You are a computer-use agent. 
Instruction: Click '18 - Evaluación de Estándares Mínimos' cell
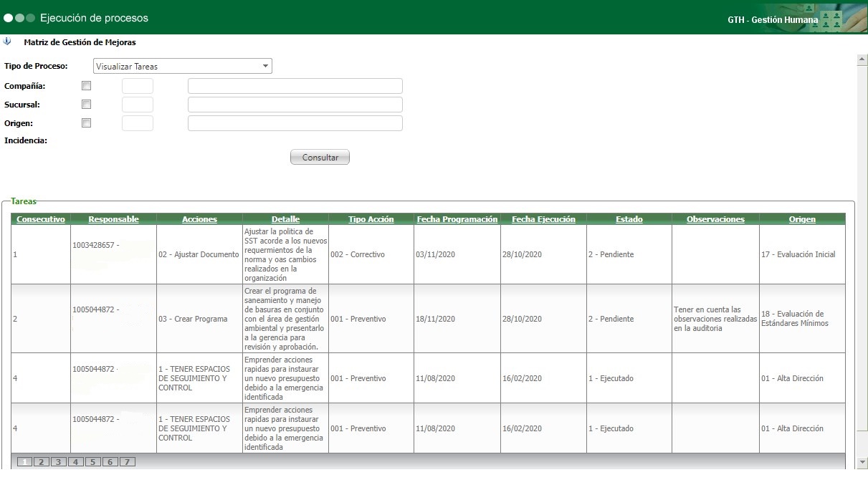point(802,319)
